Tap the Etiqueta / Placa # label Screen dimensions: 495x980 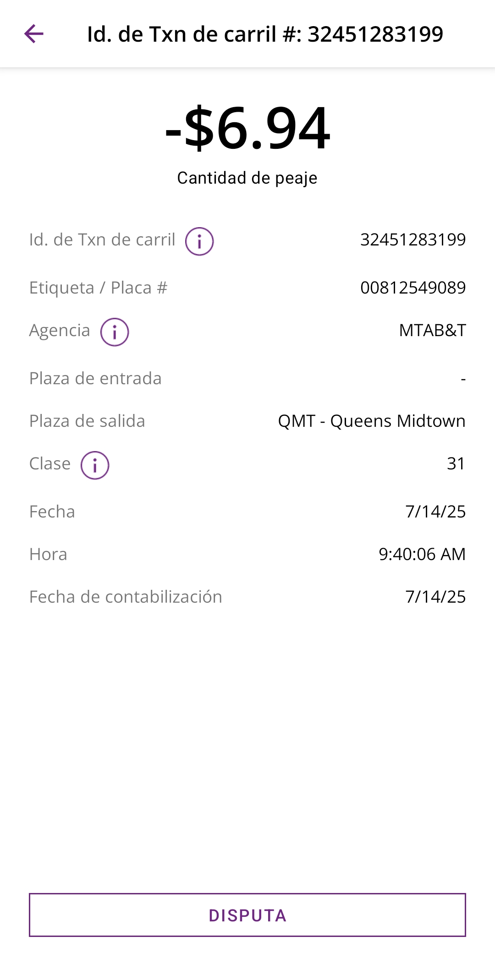point(98,288)
